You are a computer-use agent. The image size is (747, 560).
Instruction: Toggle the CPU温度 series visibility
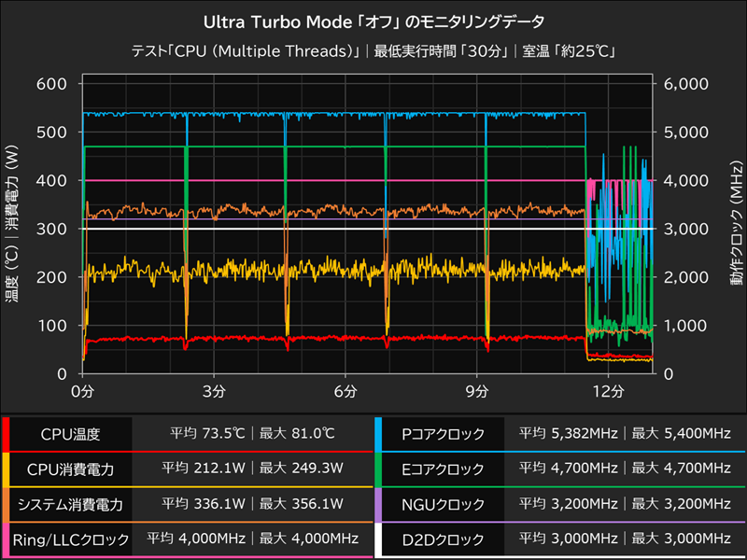click(x=70, y=433)
